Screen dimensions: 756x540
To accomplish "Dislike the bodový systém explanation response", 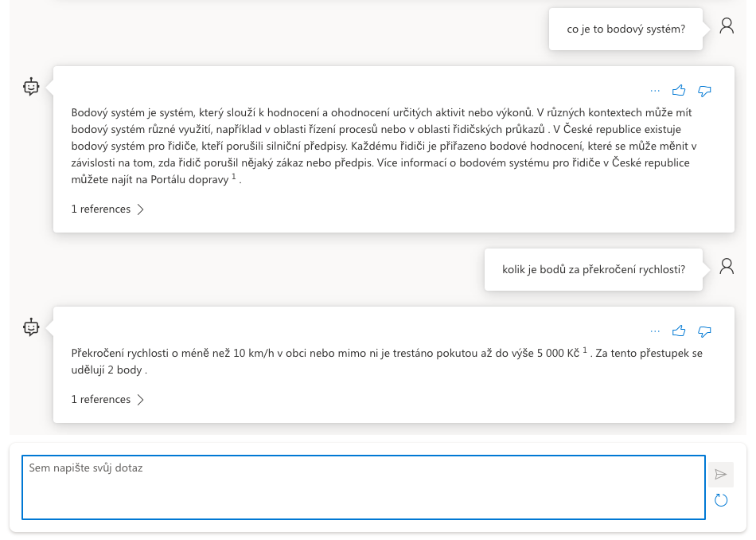I will click(704, 91).
